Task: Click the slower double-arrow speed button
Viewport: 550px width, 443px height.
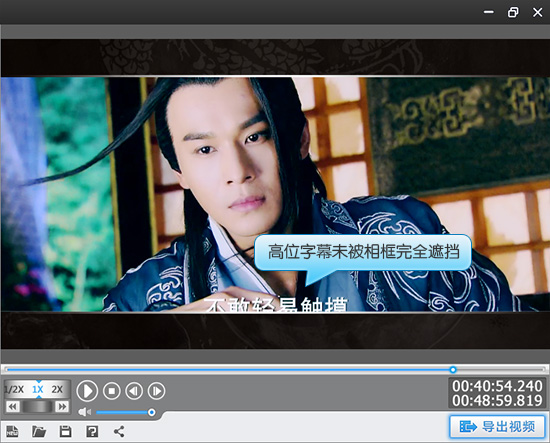Action: [x=12, y=407]
